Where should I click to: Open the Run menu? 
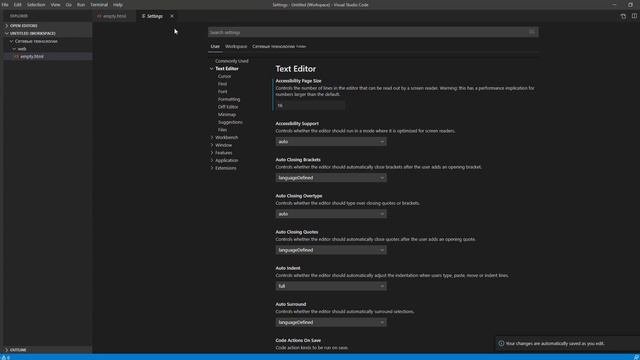coord(81,5)
